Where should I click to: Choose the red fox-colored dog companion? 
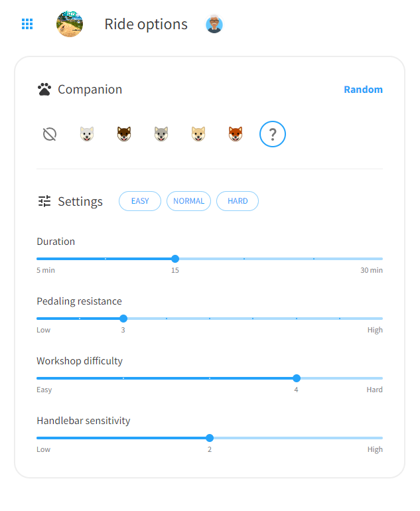tap(236, 134)
